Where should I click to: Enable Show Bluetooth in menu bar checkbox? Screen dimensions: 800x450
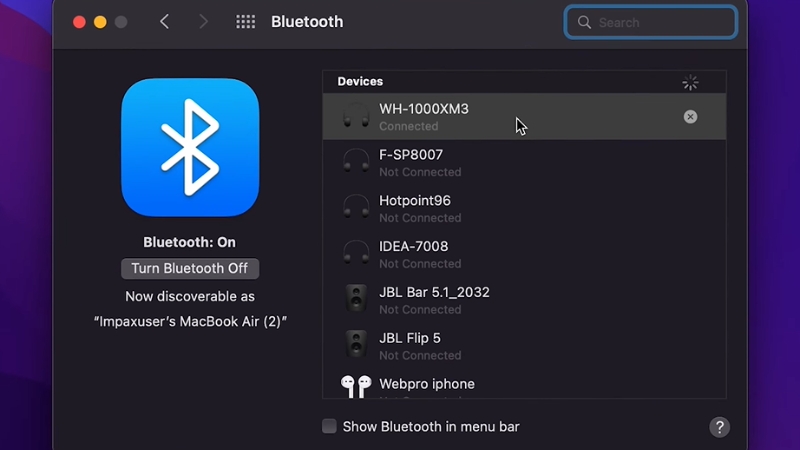[x=329, y=426]
